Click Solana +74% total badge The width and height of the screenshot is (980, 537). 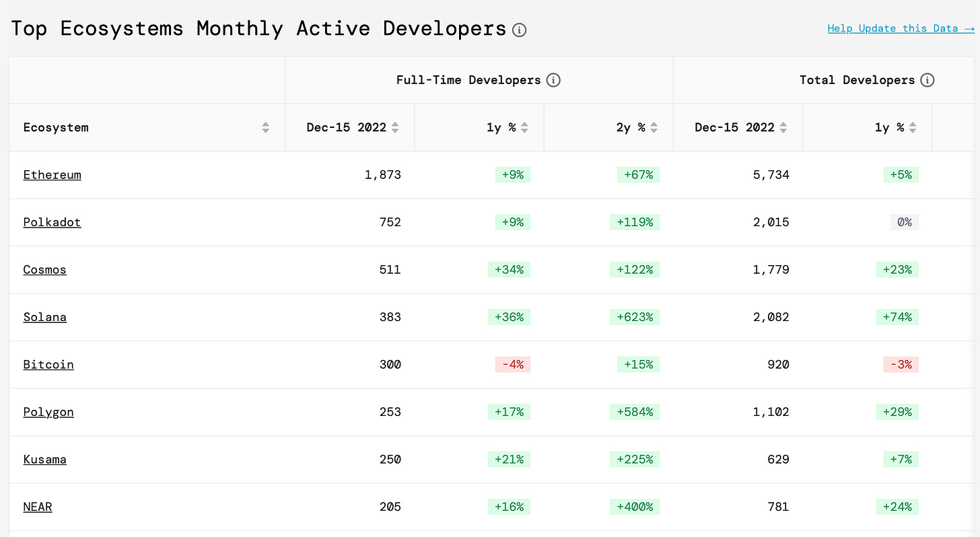pos(897,317)
